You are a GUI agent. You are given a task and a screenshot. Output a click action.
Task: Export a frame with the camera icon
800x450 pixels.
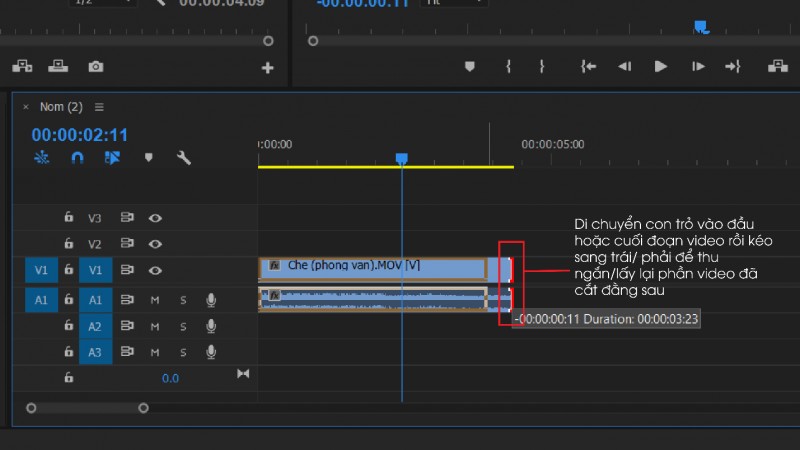click(x=95, y=67)
